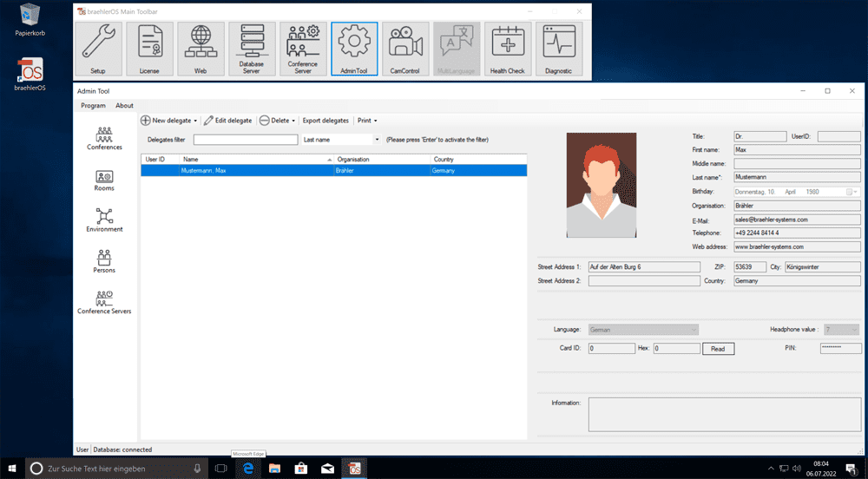Screen dimensions: 868x479
Task: Open the License tool
Action: (149, 49)
